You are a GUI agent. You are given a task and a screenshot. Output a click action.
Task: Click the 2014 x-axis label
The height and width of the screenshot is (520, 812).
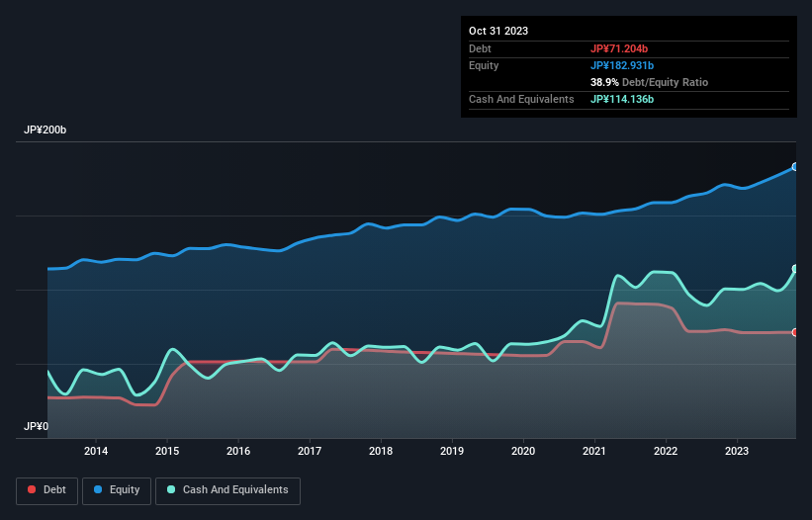point(96,453)
